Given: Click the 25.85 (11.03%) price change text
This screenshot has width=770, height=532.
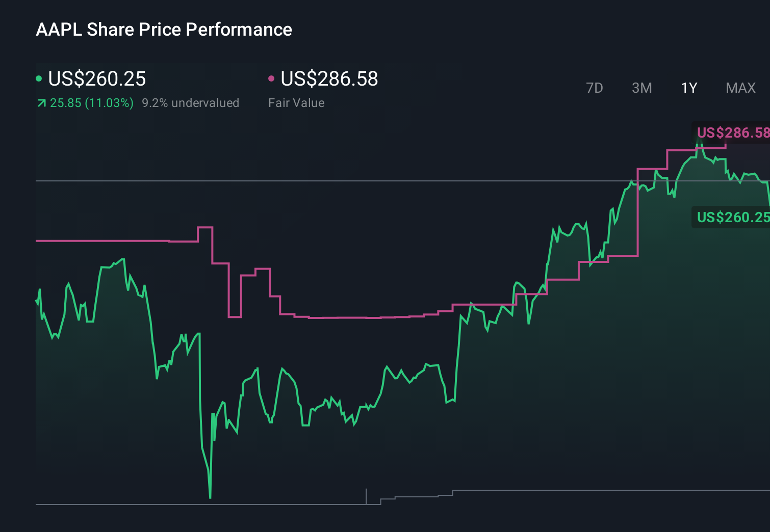Looking at the screenshot, I should pos(91,103).
